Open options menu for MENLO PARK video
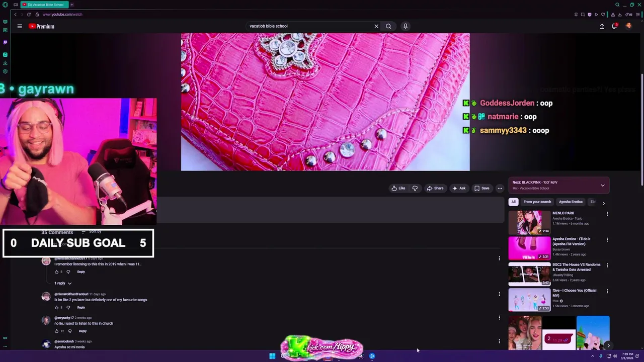Screen dimensions: 644x362 point(607,214)
